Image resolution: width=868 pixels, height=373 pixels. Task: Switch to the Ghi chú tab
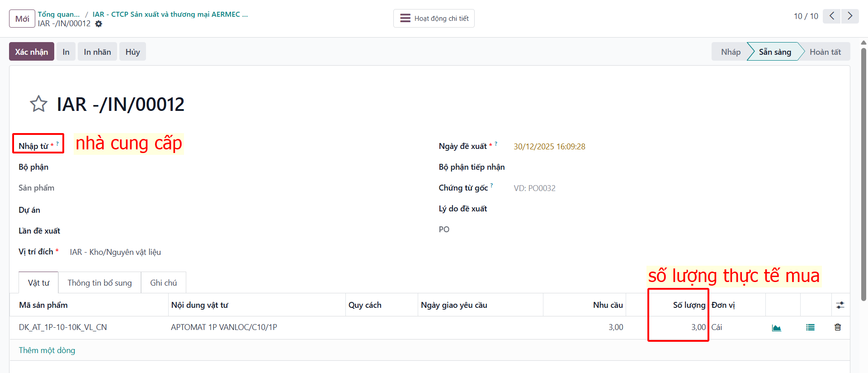163,282
